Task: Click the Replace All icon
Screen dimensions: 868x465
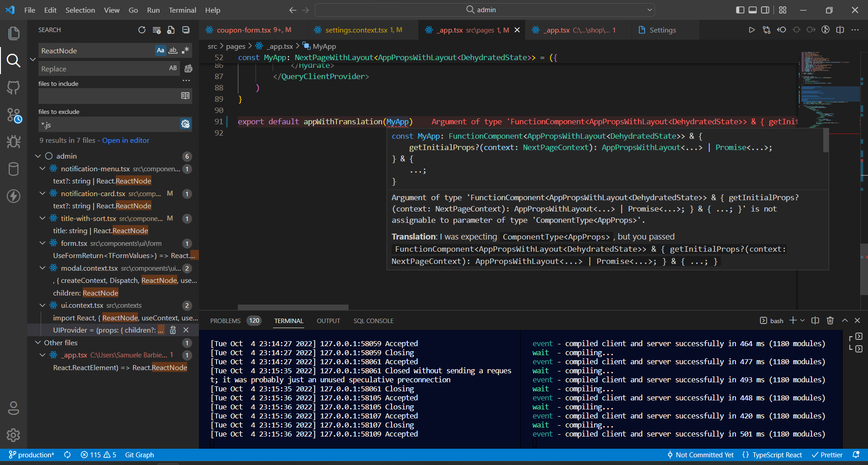Action: 189,69
